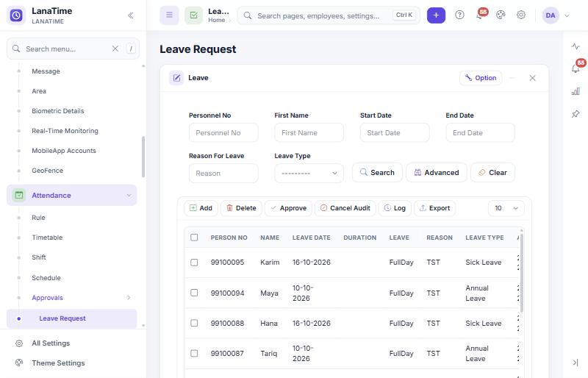
Task: Click the Leave panel edit icon
Action: point(176,78)
